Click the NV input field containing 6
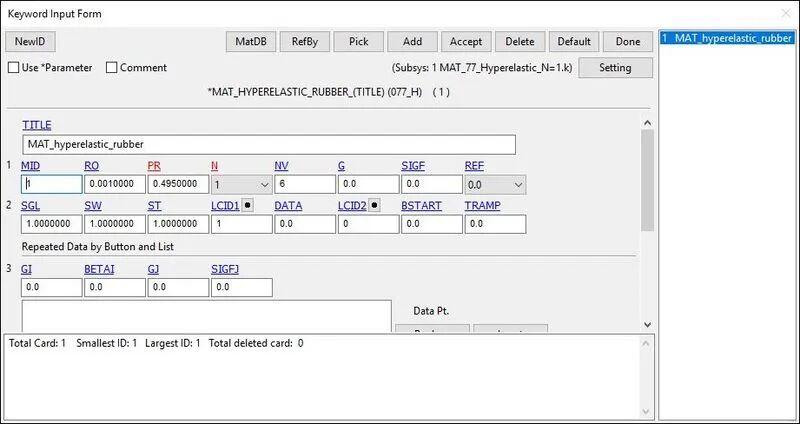 pyautogui.click(x=305, y=185)
